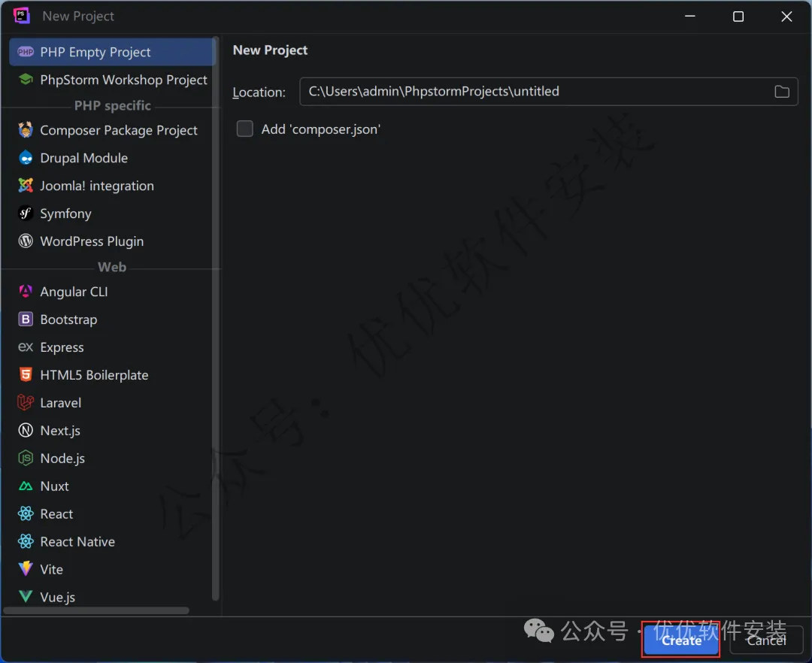Click the WordPress Plugin logo icon
This screenshot has height=663, width=812.
point(26,241)
